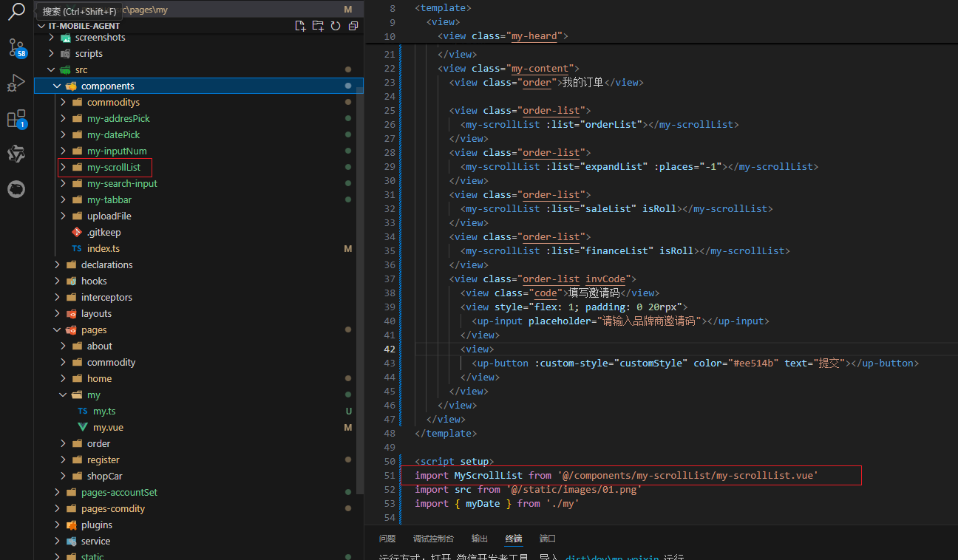Collapse all folders in the explorer
Viewport: 958px width, 560px height.
tap(353, 26)
